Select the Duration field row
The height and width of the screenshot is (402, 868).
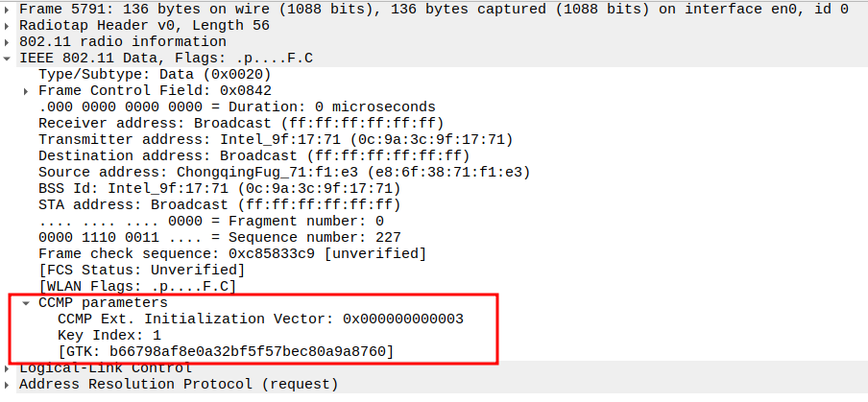(x=236, y=106)
